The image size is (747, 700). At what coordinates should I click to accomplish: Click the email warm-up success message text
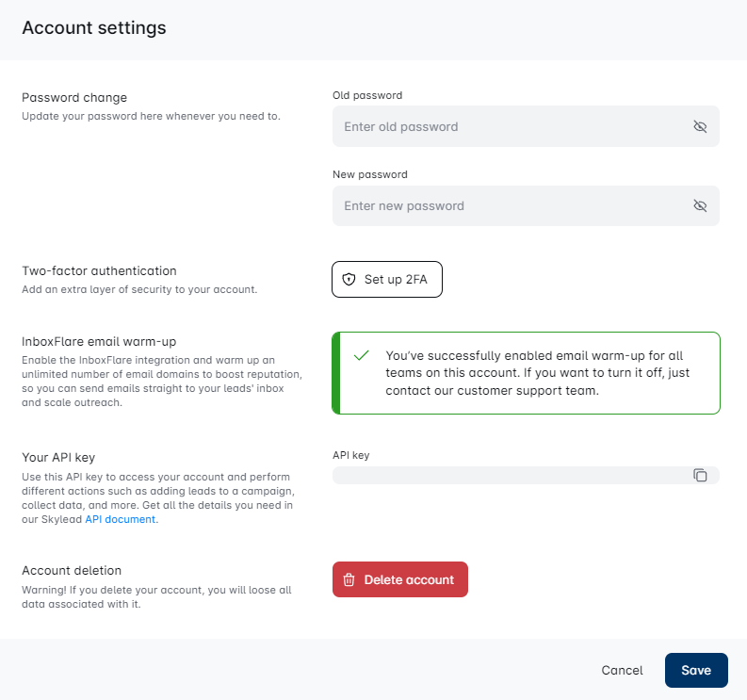click(x=537, y=373)
